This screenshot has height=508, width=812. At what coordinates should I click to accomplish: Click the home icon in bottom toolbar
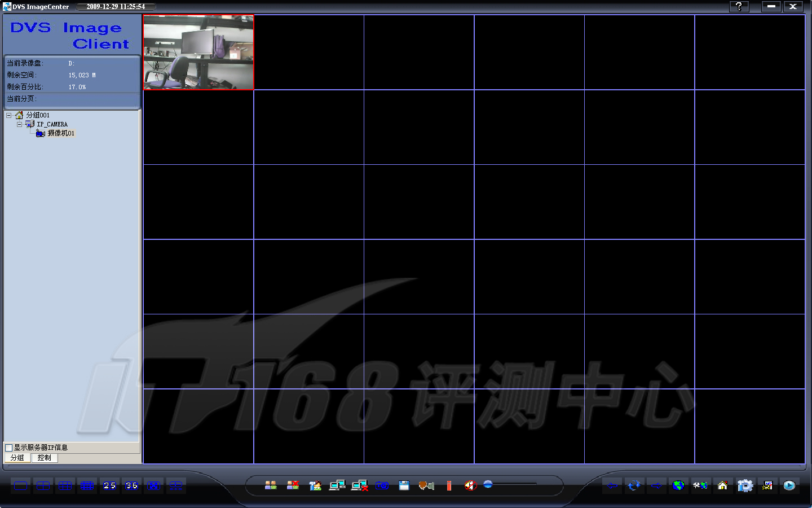[722, 485]
